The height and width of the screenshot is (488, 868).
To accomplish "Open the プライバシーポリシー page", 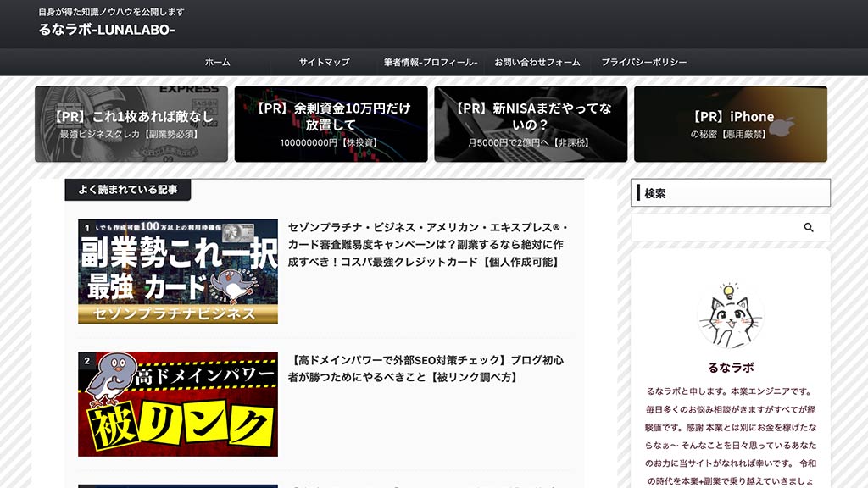I will coord(644,63).
